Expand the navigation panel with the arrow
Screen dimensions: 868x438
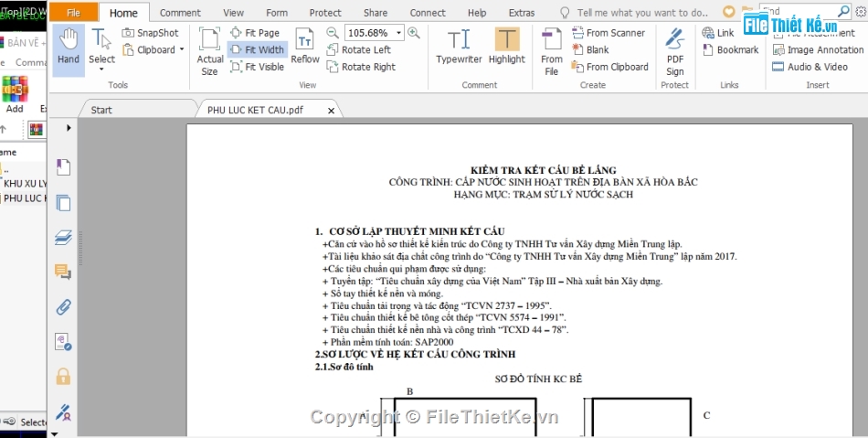pos(69,128)
